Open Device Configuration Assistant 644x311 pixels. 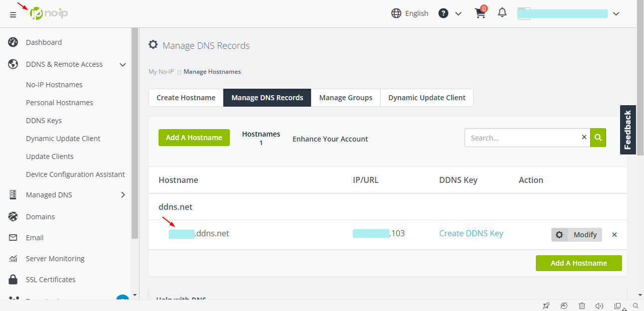coord(75,174)
